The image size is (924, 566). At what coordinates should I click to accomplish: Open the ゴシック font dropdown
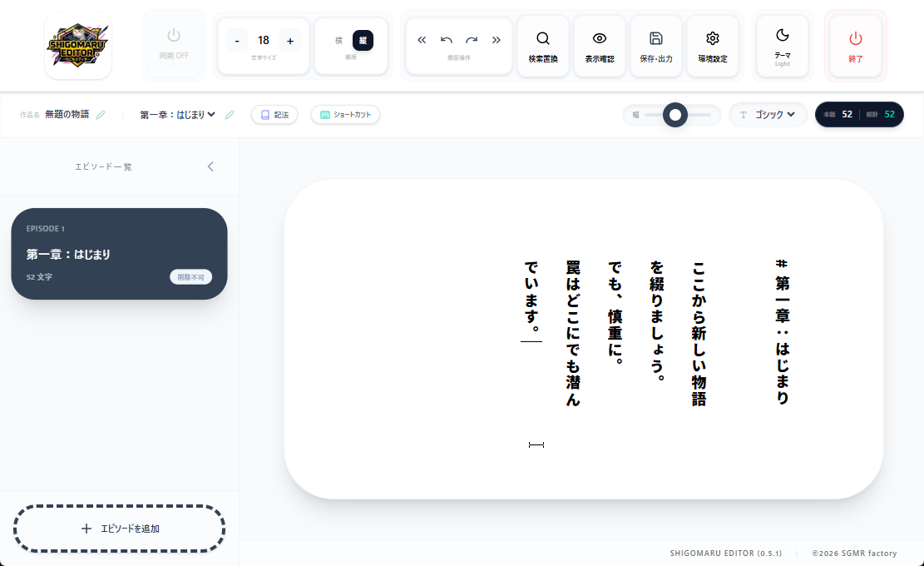coord(768,114)
